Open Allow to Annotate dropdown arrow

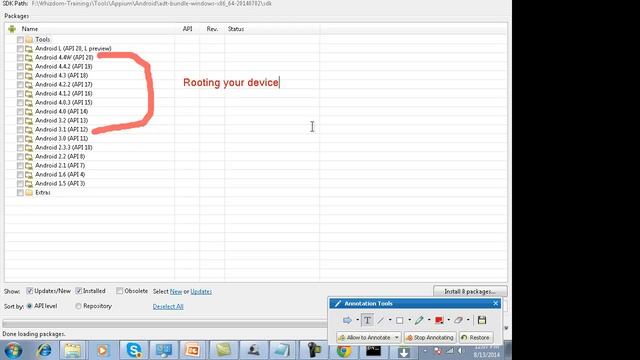click(396, 338)
